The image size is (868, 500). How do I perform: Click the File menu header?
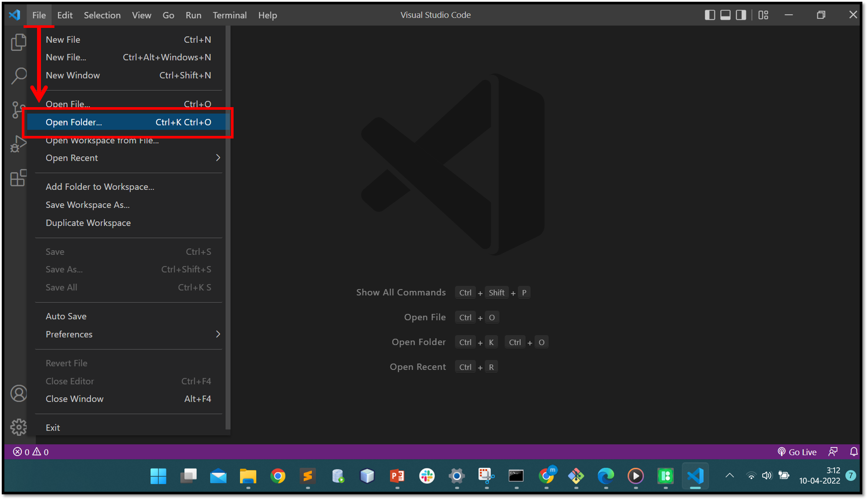39,15
